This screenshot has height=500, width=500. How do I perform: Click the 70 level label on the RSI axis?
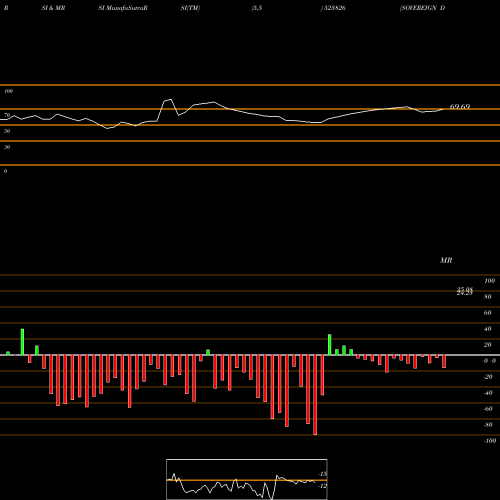[x=7, y=115]
